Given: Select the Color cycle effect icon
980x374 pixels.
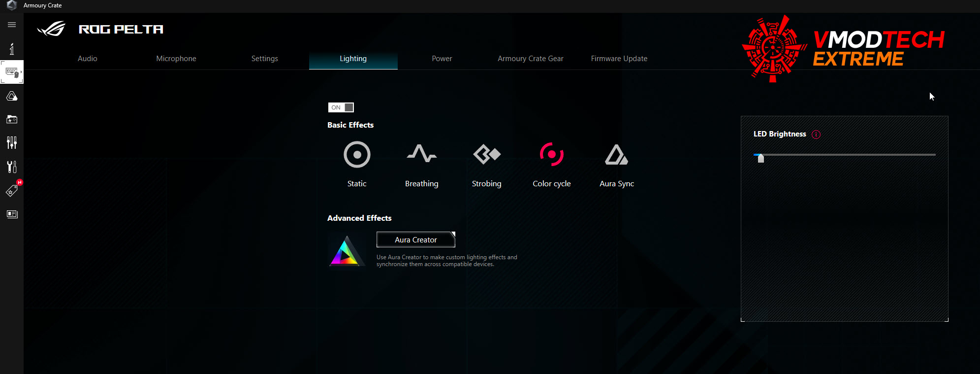Looking at the screenshot, I should 552,155.
